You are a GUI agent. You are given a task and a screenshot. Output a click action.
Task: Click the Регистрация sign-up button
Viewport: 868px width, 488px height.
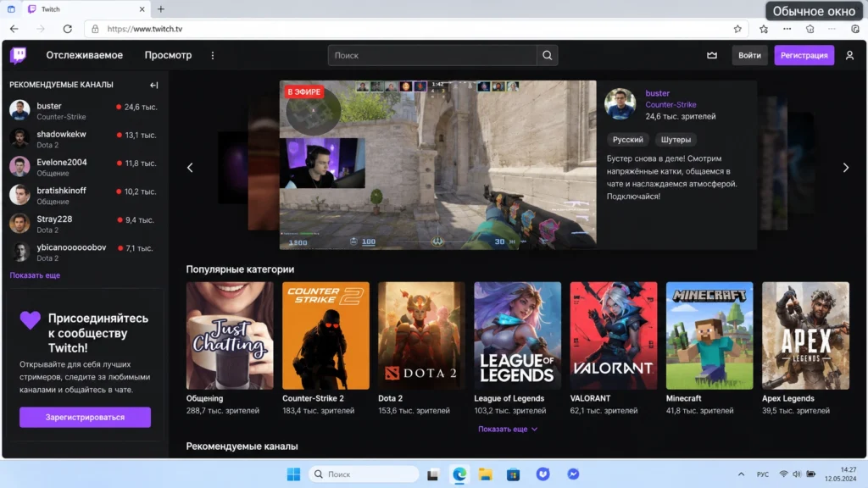[804, 55]
